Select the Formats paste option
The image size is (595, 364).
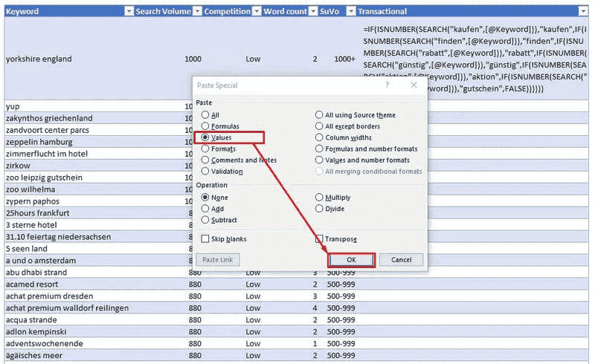(x=205, y=149)
